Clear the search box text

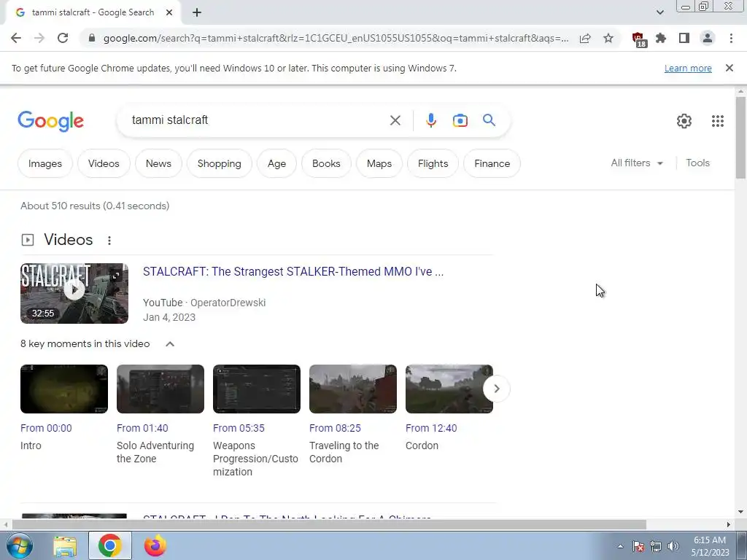[x=395, y=120]
